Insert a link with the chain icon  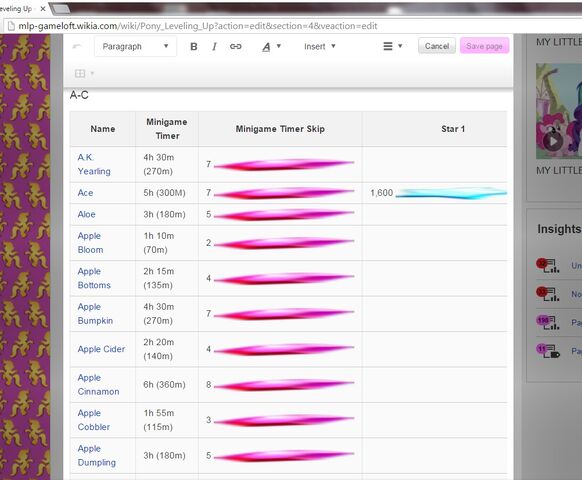pos(236,46)
